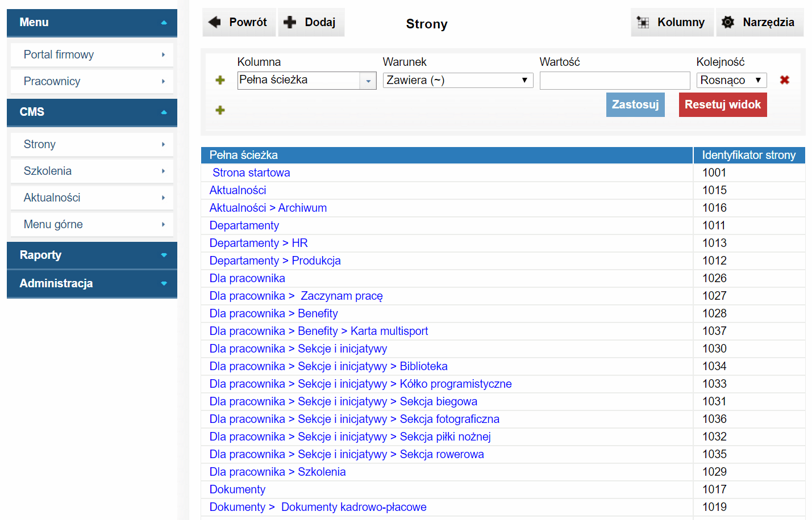Click lower green plus icon to add filter
Viewport: 812px width, 520px height.
tap(220, 110)
